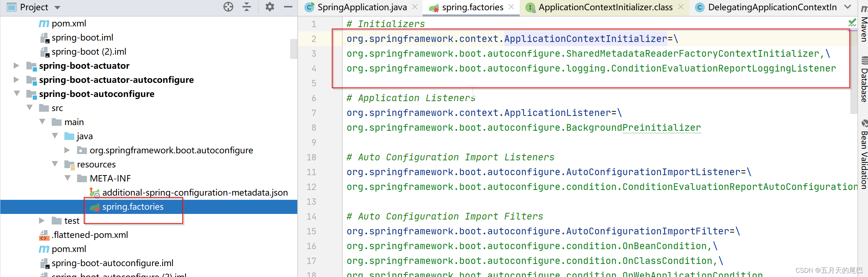This screenshot has width=868, height=277.
Task: Click the Project panel title icon
Action: (x=12, y=7)
